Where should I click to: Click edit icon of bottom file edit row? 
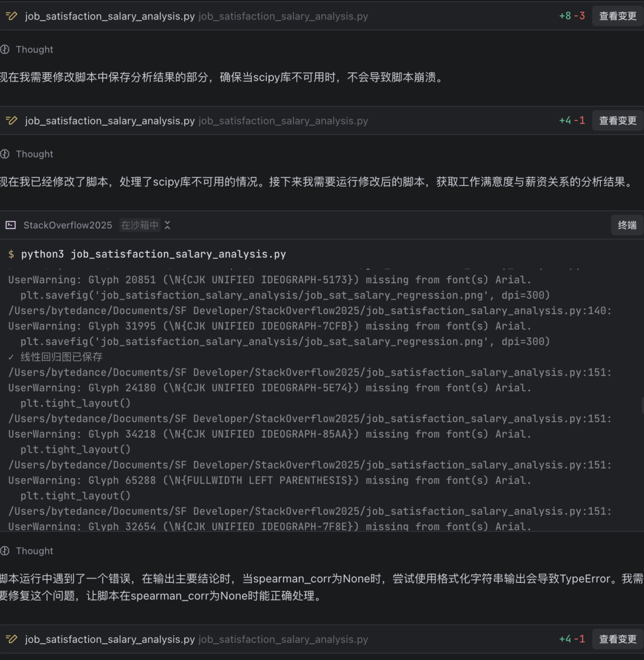coord(12,639)
